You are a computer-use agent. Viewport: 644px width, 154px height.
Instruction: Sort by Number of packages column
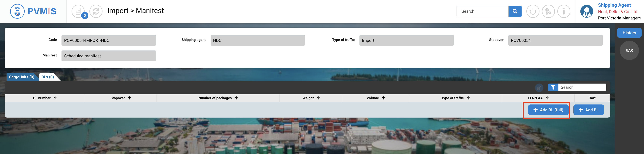tap(218, 98)
